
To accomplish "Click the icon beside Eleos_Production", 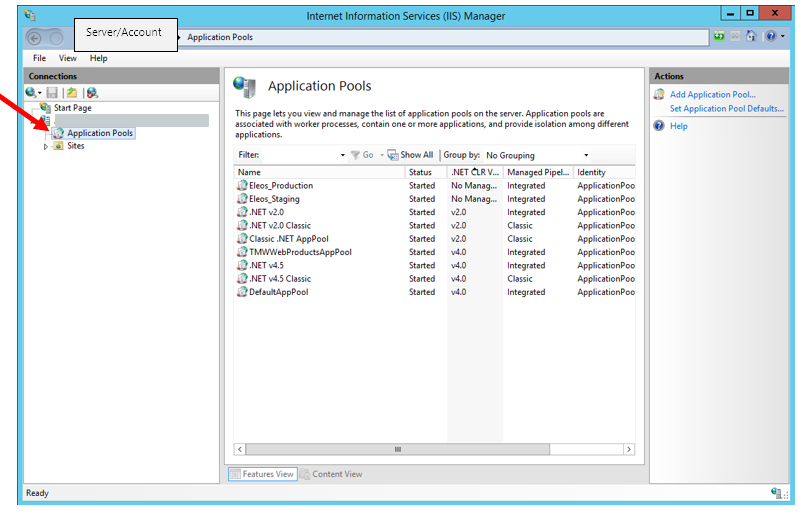I will pos(242,185).
